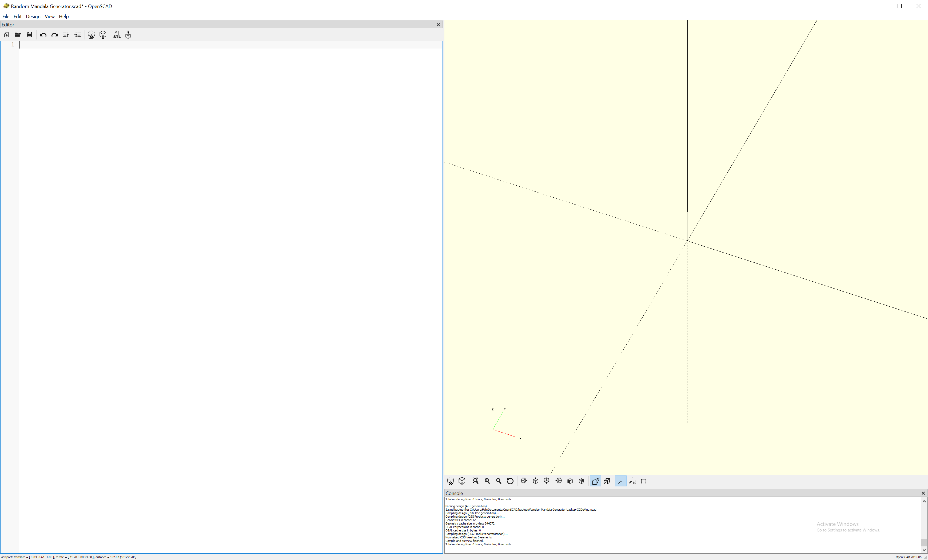Click Render in the viewer toolbar
The image size is (928, 560).
462,481
